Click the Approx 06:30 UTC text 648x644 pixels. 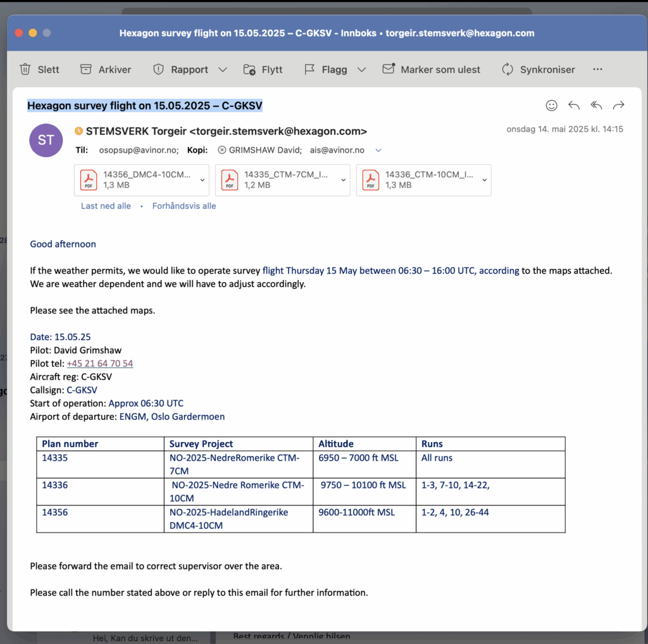(146, 403)
